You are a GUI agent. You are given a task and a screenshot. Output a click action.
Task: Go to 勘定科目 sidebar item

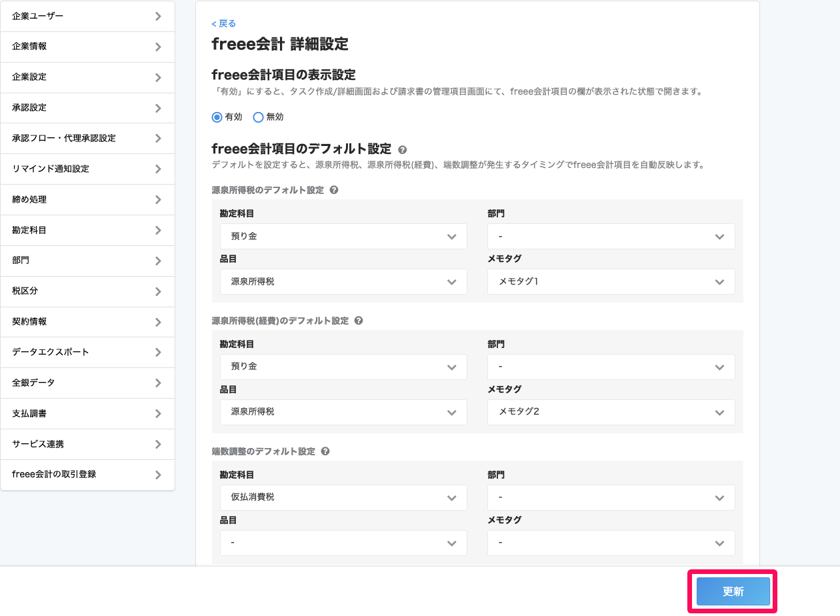[x=87, y=231]
